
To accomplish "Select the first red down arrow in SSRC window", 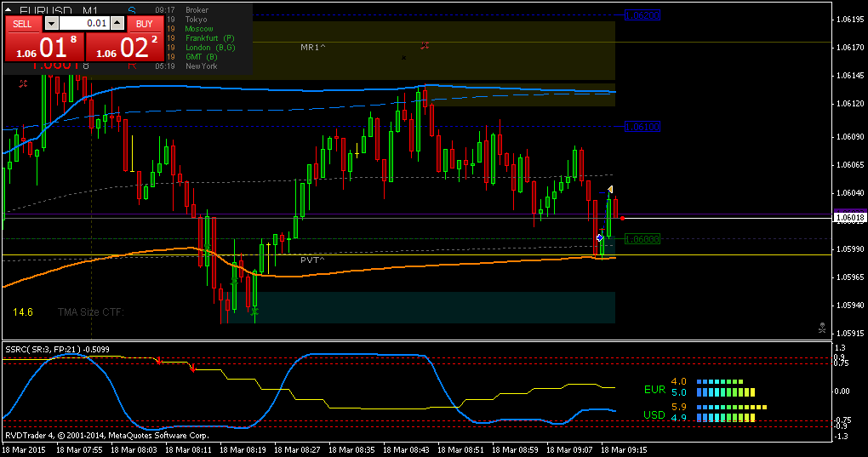I will [159, 361].
